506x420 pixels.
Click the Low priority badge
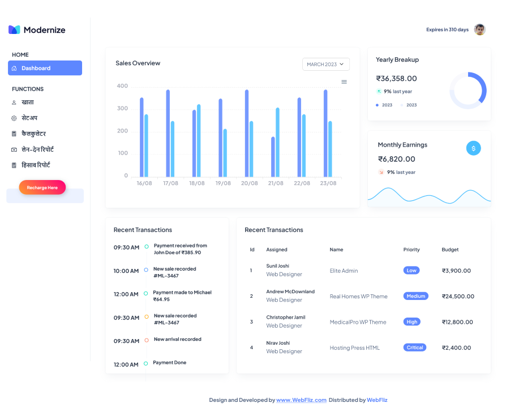coord(411,271)
